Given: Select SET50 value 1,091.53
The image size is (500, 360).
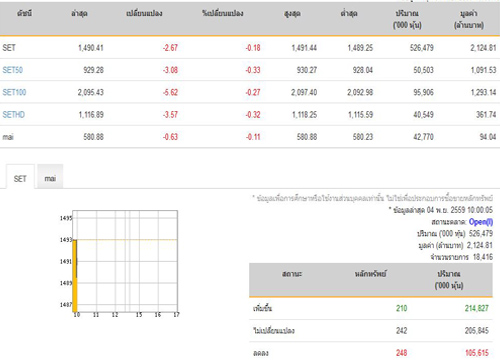Looking at the screenshot, I should [484, 70].
